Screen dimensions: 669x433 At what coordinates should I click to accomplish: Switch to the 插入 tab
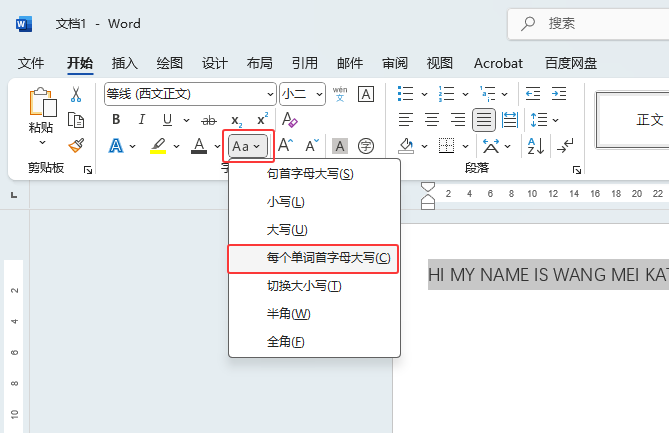pos(125,63)
